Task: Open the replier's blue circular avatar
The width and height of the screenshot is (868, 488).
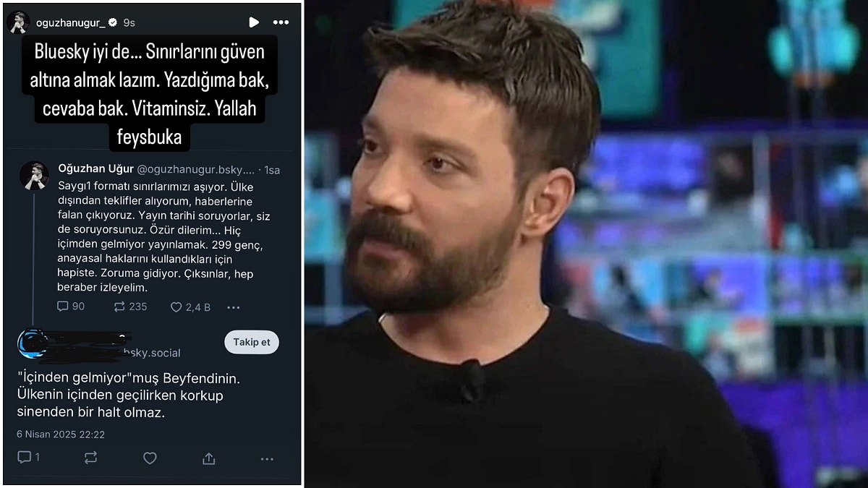Action: 33,344
